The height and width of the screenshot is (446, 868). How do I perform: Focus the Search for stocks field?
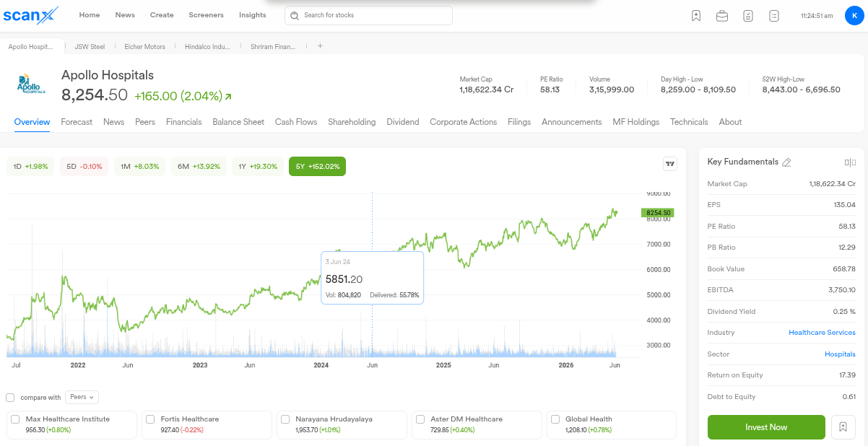point(368,15)
